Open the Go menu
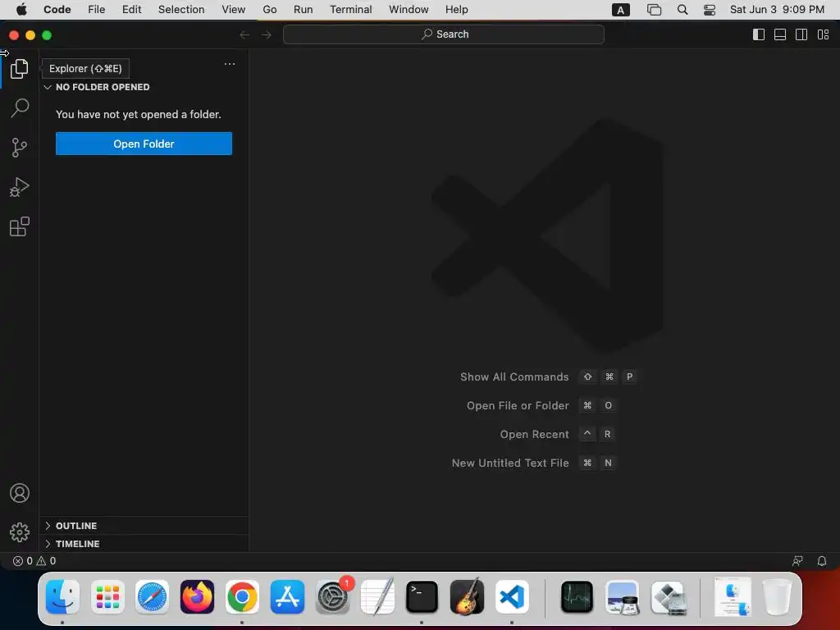840x630 pixels. 269,10
